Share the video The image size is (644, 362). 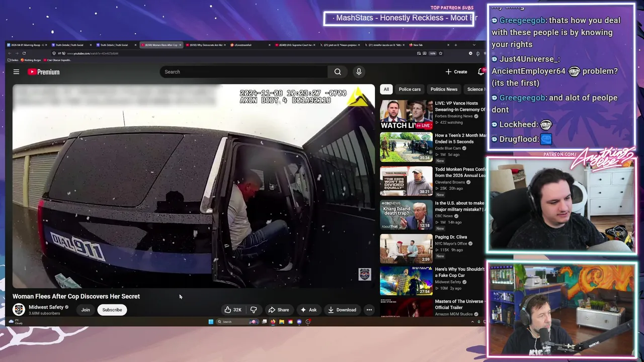pos(278,310)
